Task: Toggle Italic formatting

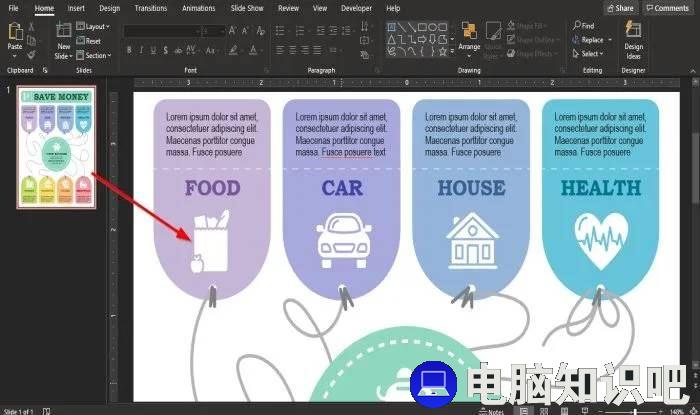Action: [141, 50]
